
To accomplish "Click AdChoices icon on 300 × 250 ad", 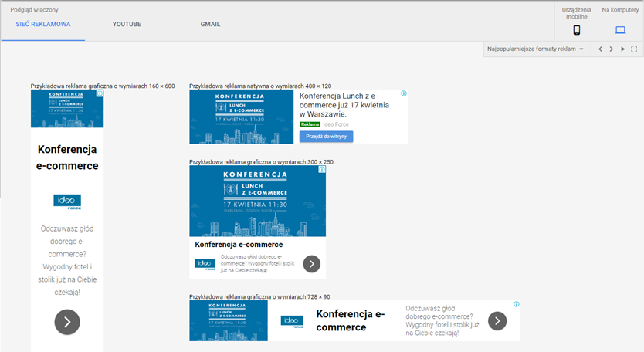I will 322,169.
